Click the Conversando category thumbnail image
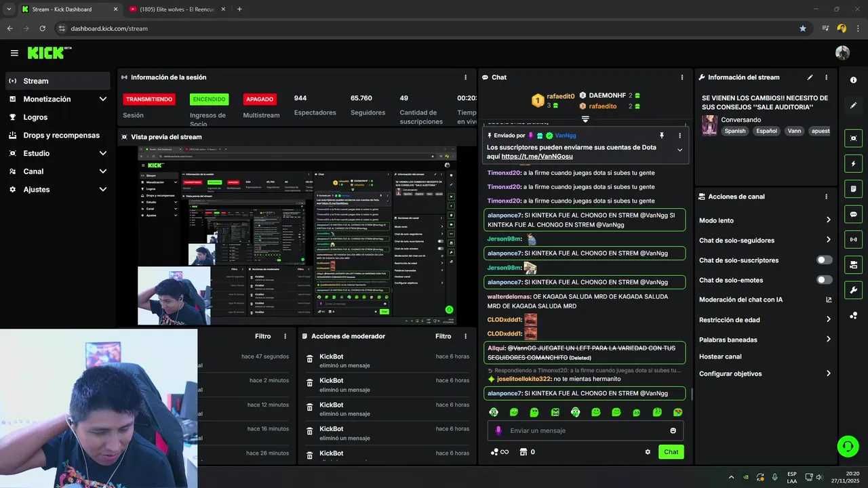 tap(709, 125)
